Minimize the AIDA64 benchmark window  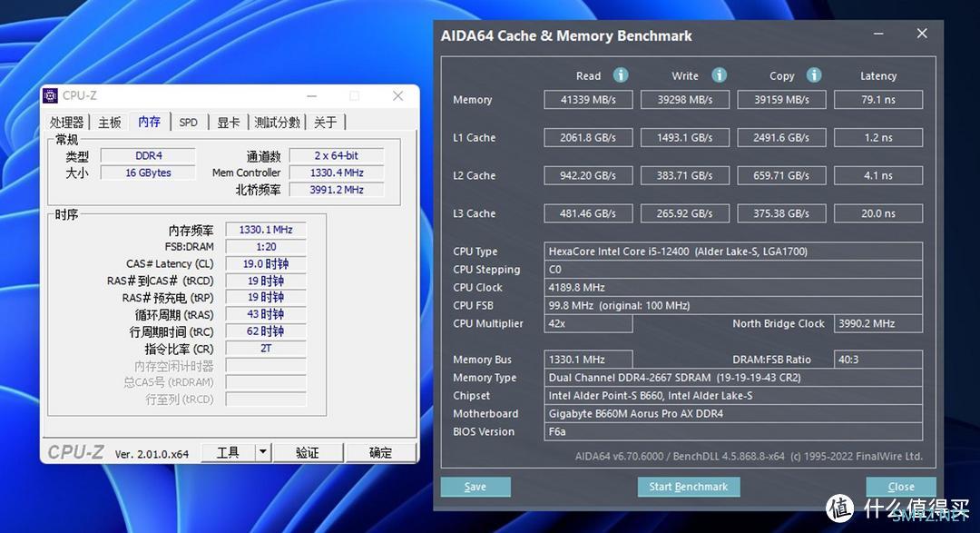tap(878, 34)
